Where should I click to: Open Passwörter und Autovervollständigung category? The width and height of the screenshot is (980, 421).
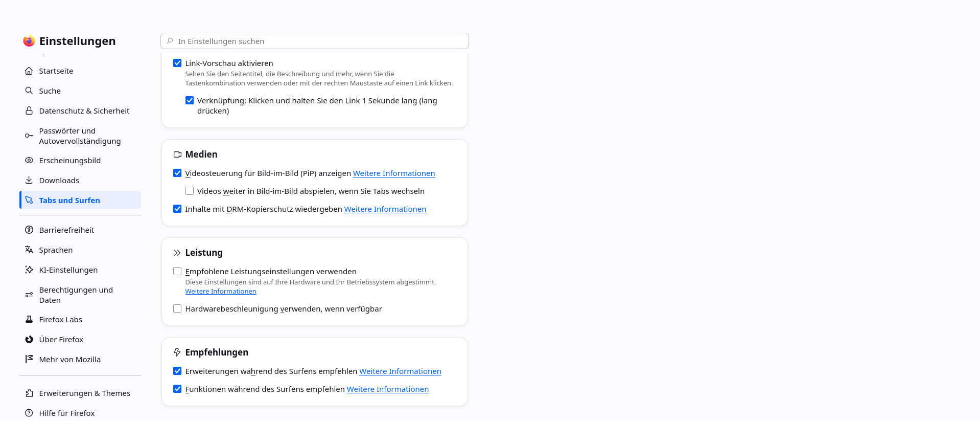click(x=80, y=136)
